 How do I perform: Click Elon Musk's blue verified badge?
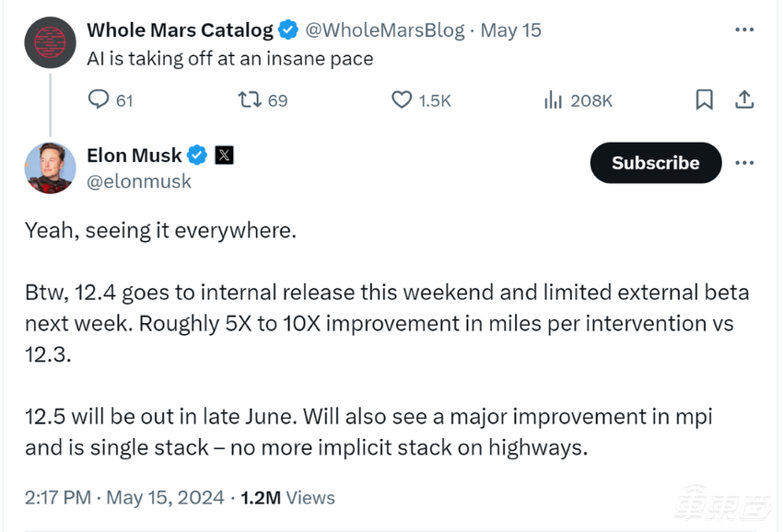(197, 155)
